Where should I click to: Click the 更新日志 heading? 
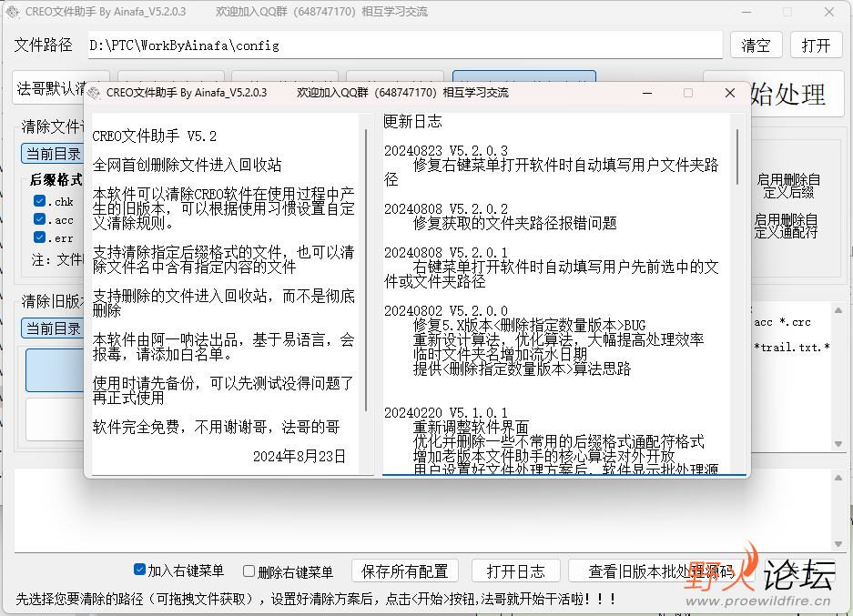[413, 122]
